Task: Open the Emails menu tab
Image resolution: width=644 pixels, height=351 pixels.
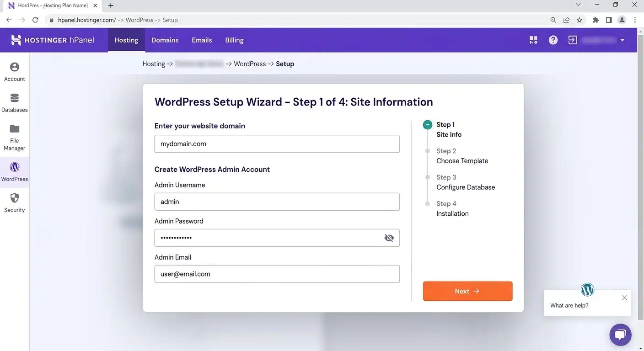Action: click(202, 40)
